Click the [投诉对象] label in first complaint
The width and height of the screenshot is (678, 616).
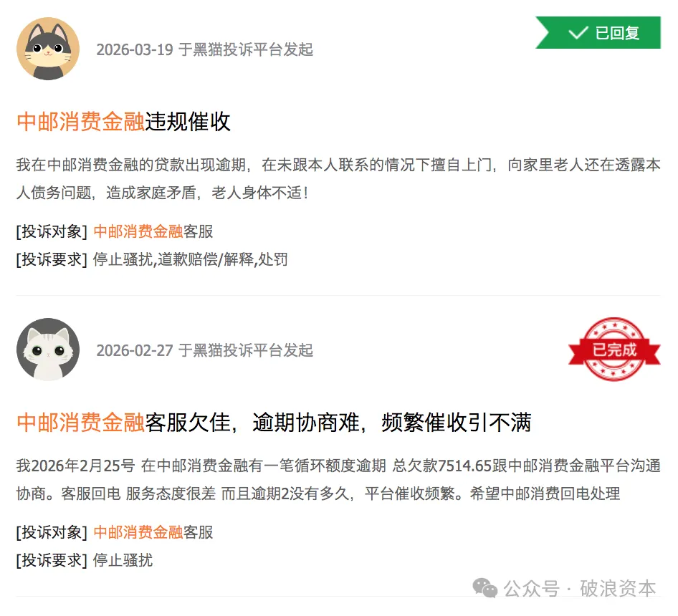pos(52,231)
